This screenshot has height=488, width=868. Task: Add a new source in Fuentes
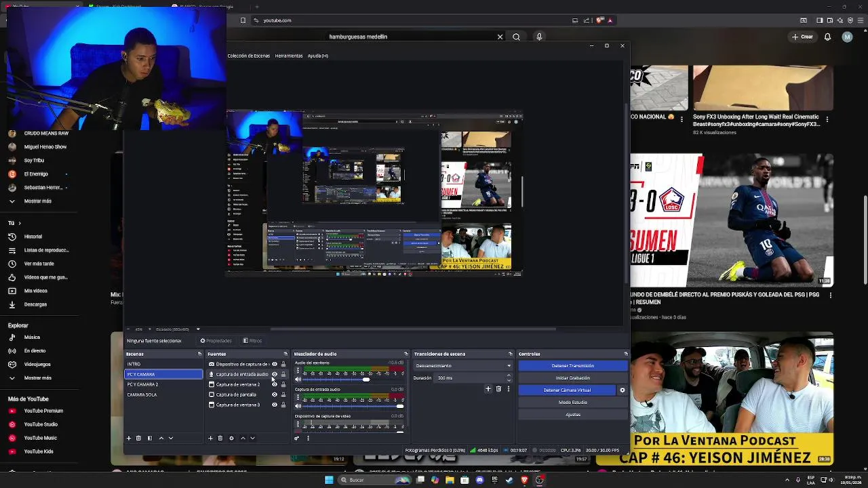click(x=210, y=438)
